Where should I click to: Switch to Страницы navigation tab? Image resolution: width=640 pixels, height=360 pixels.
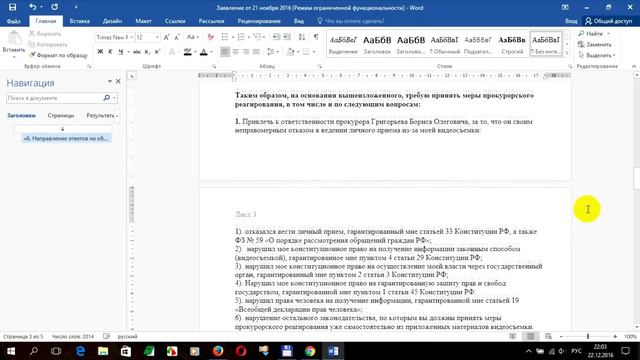tap(61, 116)
